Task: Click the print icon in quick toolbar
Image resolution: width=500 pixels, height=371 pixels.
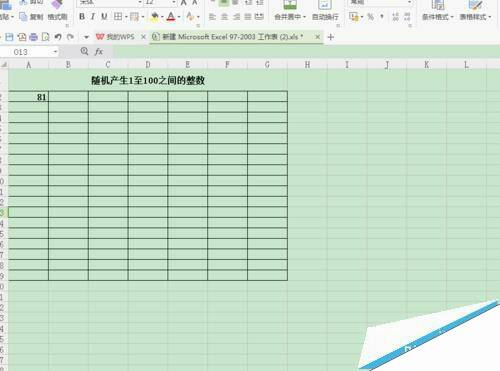Action: (33, 37)
